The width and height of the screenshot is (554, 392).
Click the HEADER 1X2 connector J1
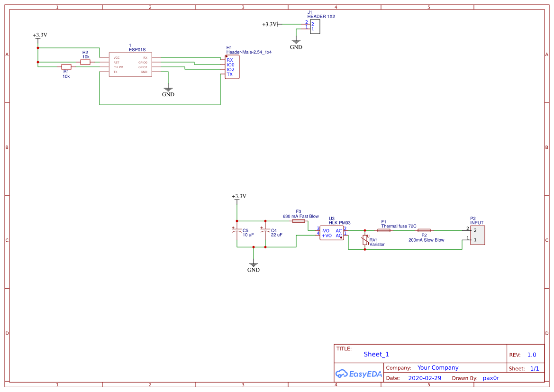[x=315, y=27]
